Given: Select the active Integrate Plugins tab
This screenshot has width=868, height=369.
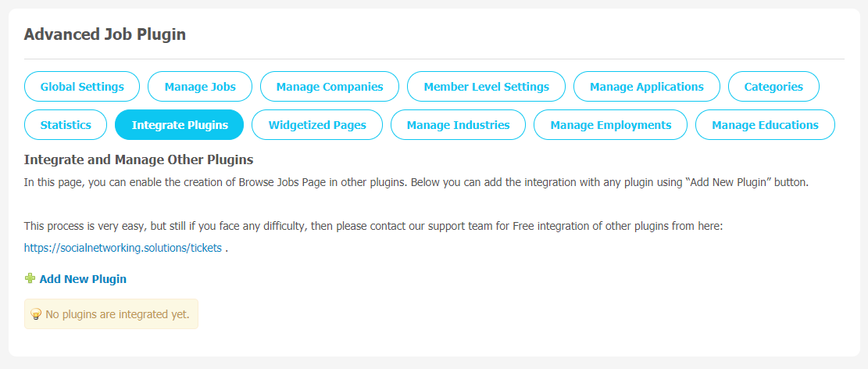Looking at the screenshot, I should [x=180, y=124].
